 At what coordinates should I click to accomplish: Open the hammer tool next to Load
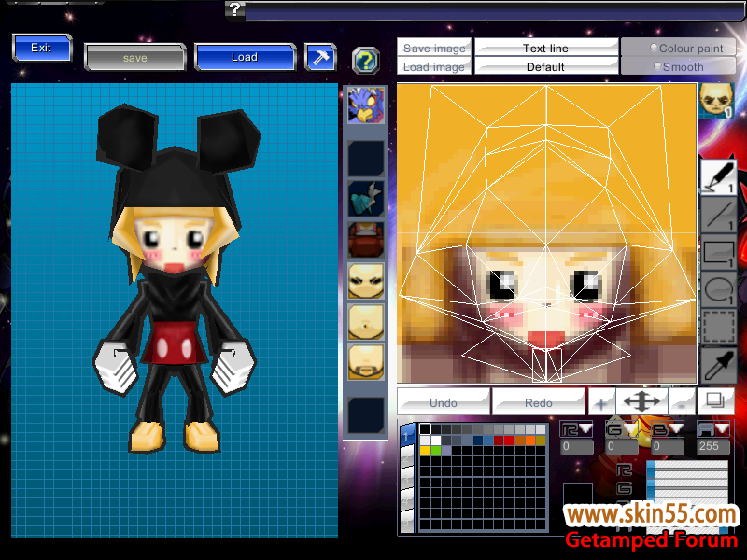pos(320,58)
